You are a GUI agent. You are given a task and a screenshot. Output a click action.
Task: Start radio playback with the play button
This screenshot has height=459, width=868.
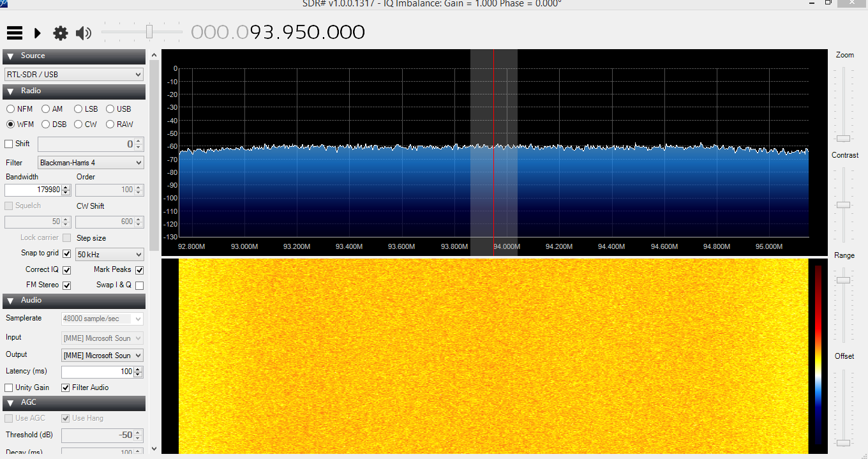(x=36, y=33)
